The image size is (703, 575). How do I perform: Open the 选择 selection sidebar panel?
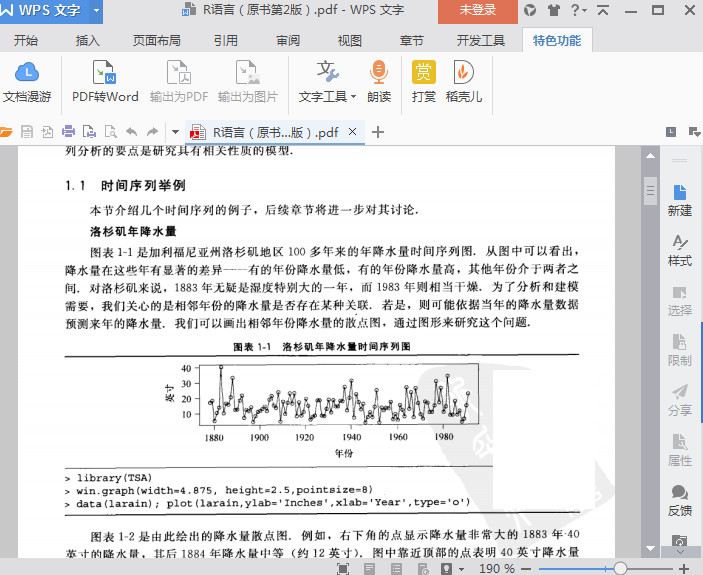[680, 301]
